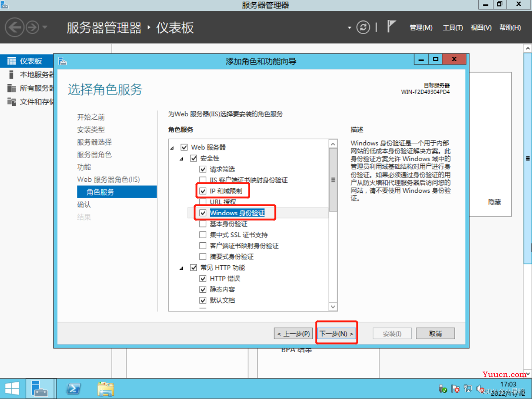The height and width of the screenshot is (399, 532).
Task: Open the 视图(V) menu
Action: [x=481, y=27]
